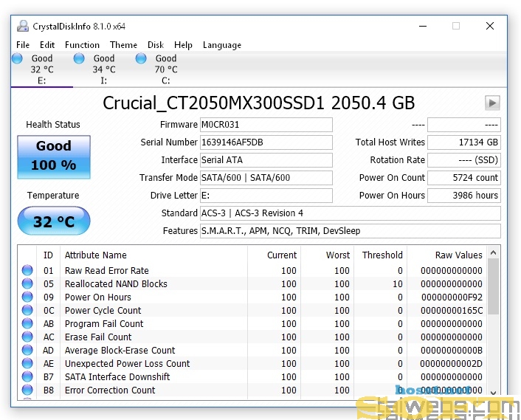Click the Good 100 % health status button
This screenshot has width=521, height=420.
point(54,157)
